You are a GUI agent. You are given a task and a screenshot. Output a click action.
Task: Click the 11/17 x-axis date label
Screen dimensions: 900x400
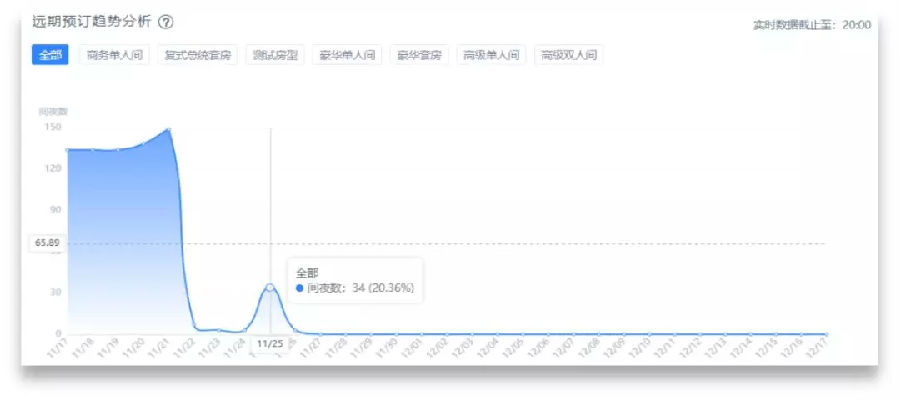(x=59, y=347)
